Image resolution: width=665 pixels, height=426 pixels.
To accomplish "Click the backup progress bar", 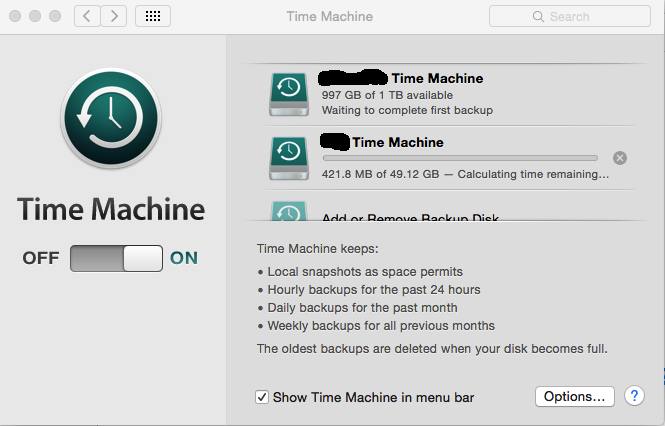I will [460, 158].
